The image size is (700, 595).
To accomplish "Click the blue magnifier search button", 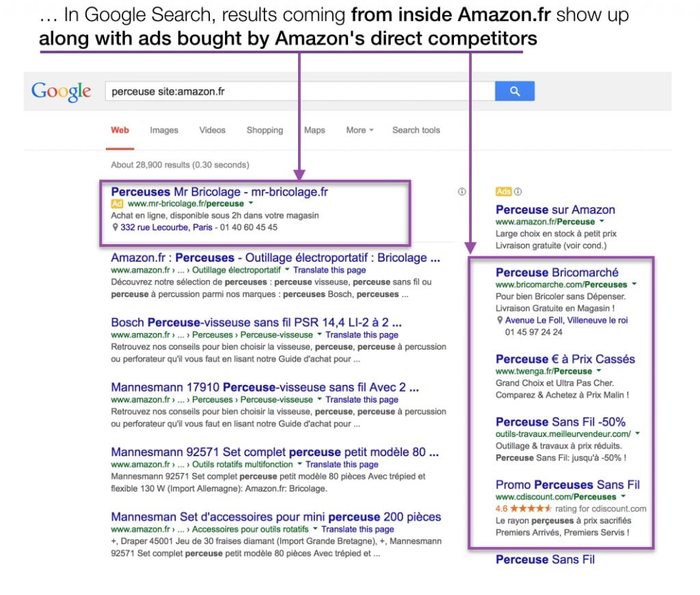I will (514, 91).
